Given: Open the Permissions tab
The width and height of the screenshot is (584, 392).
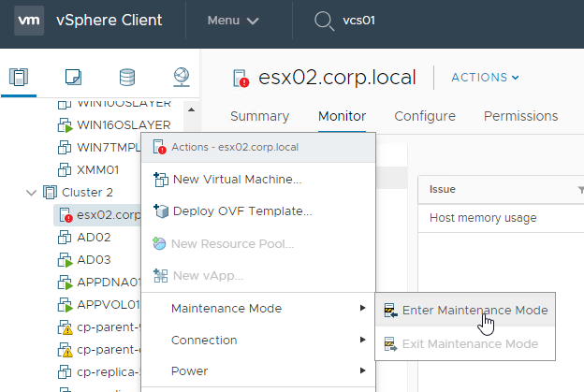Looking at the screenshot, I should coord(520,116).
